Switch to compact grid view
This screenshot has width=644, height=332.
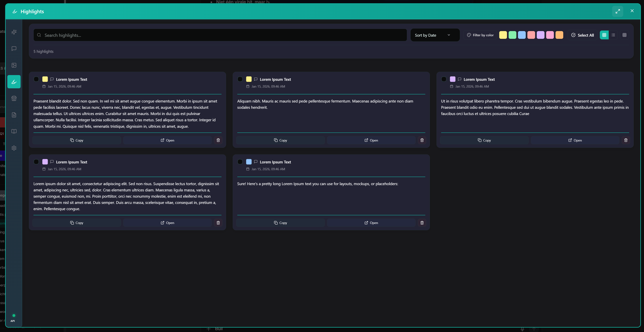[x=624, y=35]
